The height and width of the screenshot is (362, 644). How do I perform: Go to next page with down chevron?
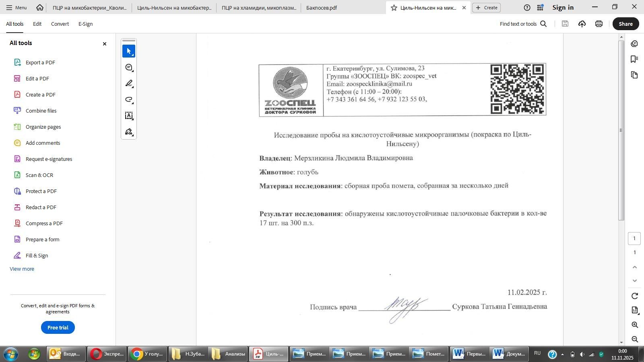(635, 281)
